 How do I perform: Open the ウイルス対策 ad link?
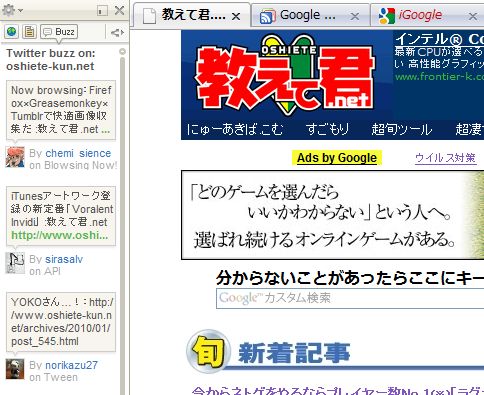pyautogui.click(x=445, y=158)
